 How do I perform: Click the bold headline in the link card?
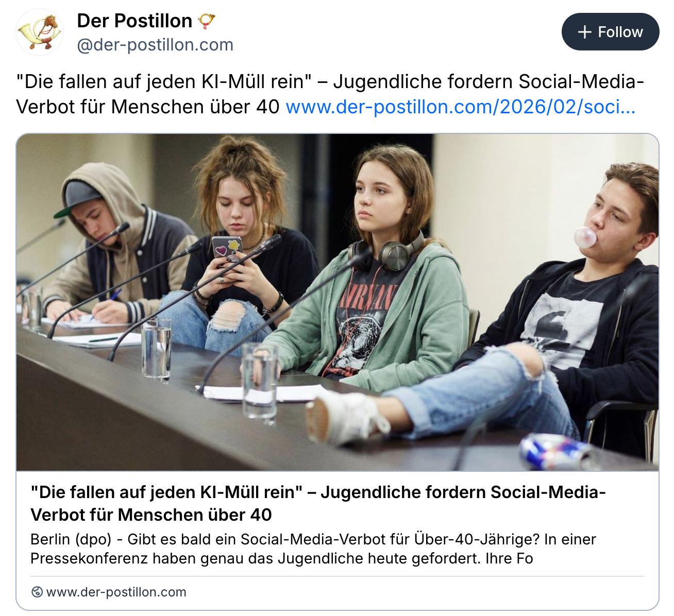point(318,503)
